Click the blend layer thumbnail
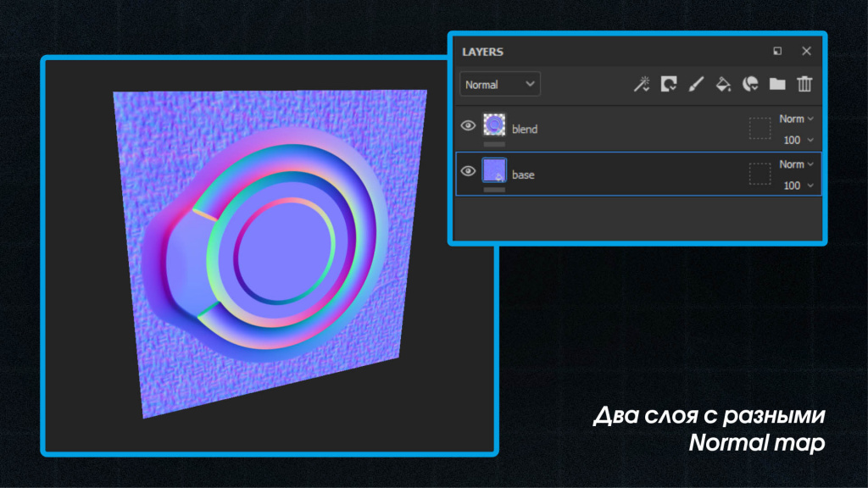This screenshot has height=488, width=868. (x=494, y=125)
